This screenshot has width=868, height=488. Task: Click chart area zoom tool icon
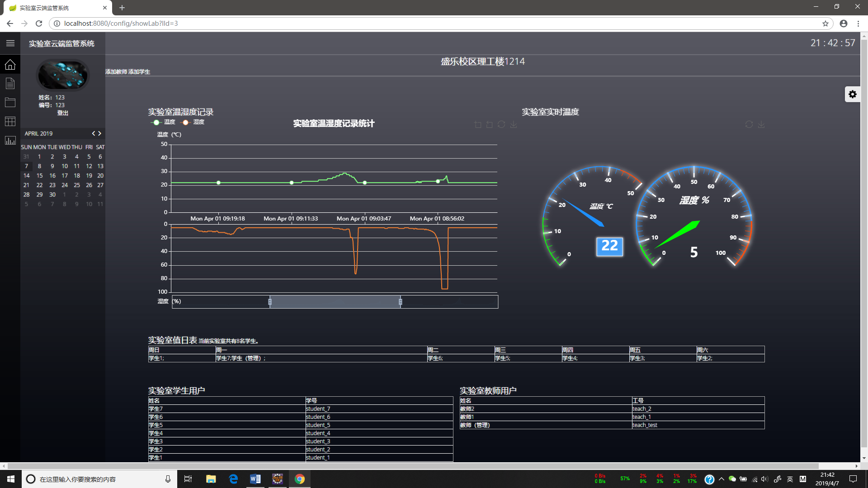[478, 125]
